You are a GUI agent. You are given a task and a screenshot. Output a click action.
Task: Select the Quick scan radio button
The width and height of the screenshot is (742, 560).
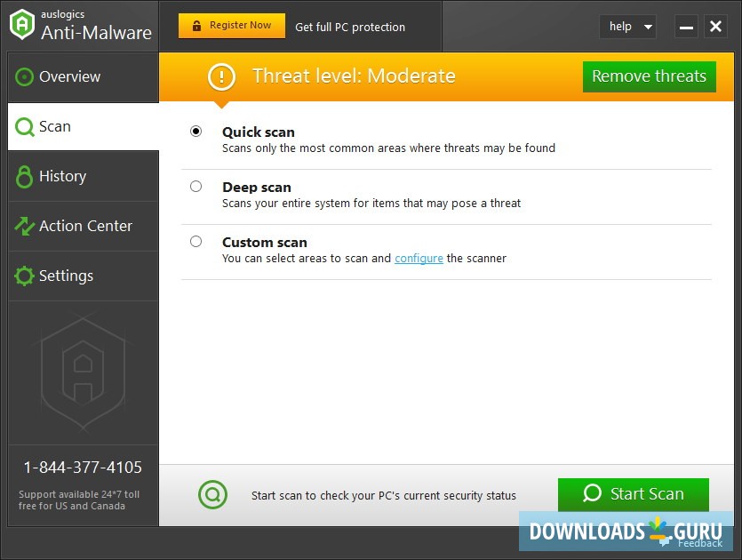[195, 132]
